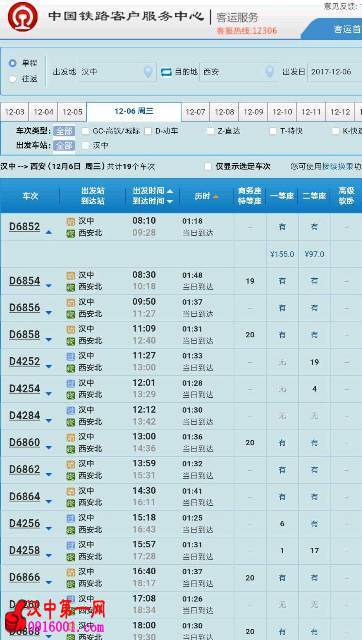This screenshot has height=640, width=362.
Task: Collapse the D6852 price details arrow
Action: click(49, 232)
